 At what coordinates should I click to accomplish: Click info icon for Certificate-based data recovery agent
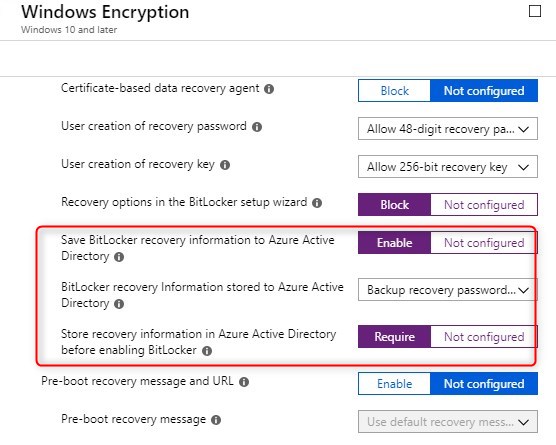(269, 89)
